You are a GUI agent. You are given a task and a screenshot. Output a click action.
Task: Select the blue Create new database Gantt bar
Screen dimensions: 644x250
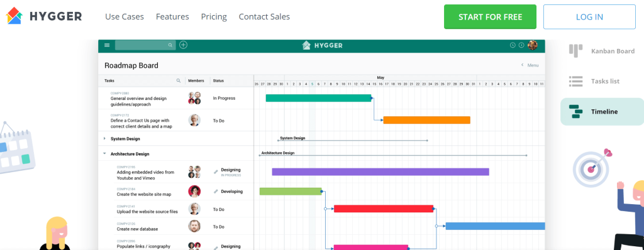(x=496, y=226)
